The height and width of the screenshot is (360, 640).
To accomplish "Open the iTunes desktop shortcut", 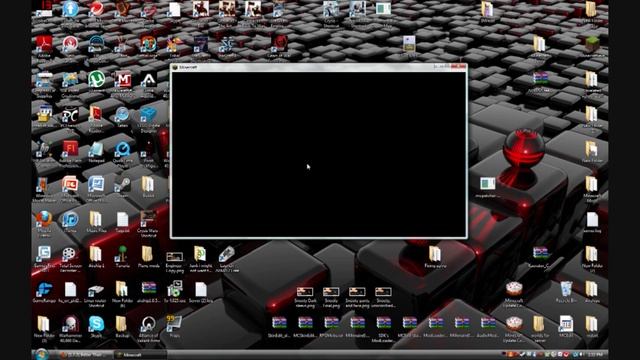I will point(70,219).
